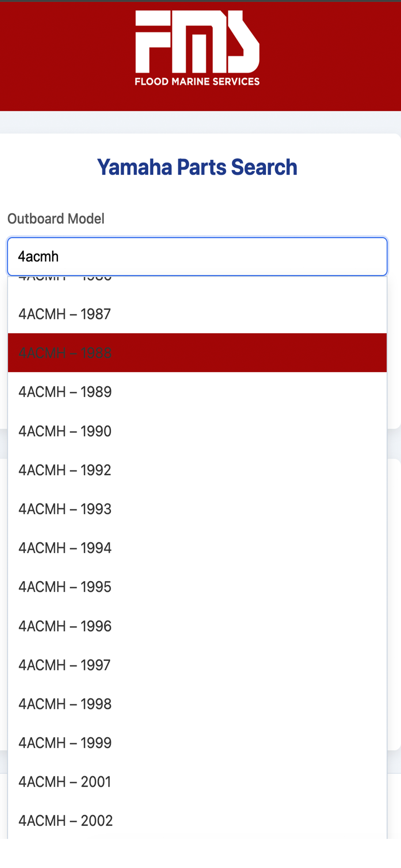Image resolution: width=401 pixels, height=868 pixels.
Task: Select 4ACMH – 2002 from the results
Action: click(x=197, y=821)
